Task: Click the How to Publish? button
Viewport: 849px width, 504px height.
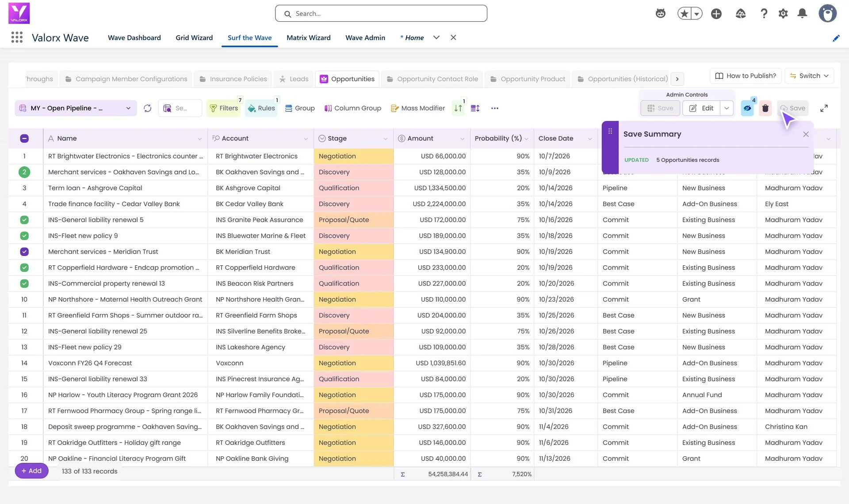Action: coord(746,76)
